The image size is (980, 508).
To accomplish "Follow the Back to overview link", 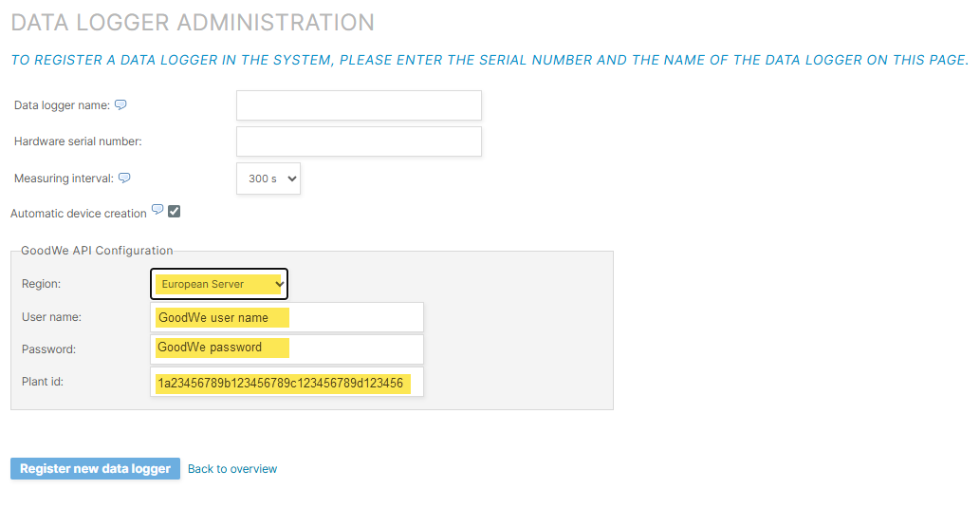I will pos(232,469).
